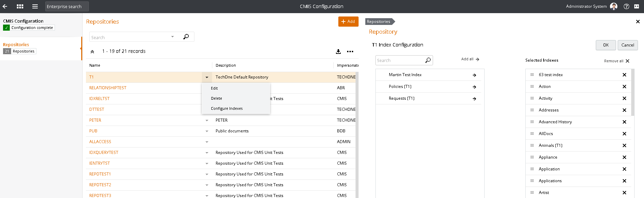644x198 pixels.
Task: Open the IDXQUERYTEST row dropdown arrow
Action: (207, 153)
